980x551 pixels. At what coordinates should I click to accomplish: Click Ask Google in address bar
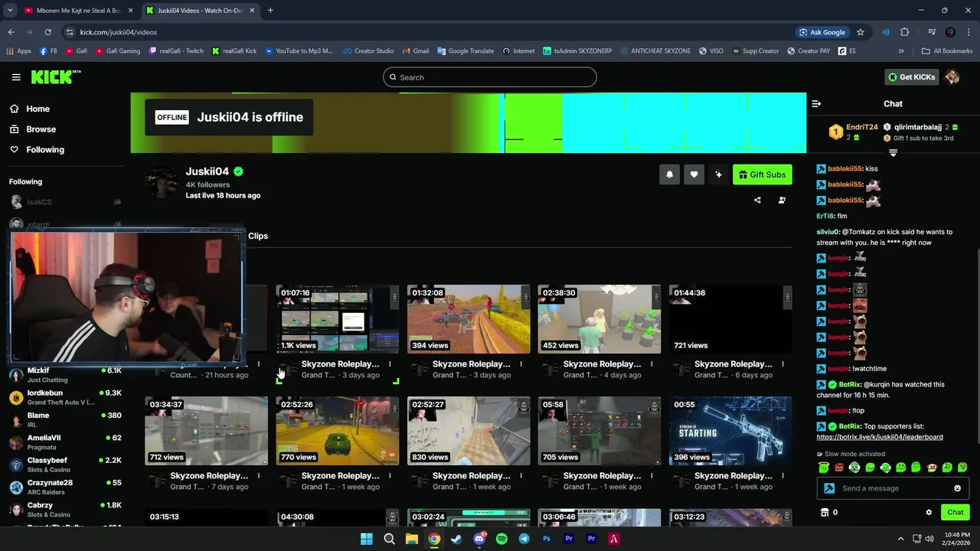click(x=822, y=32)
